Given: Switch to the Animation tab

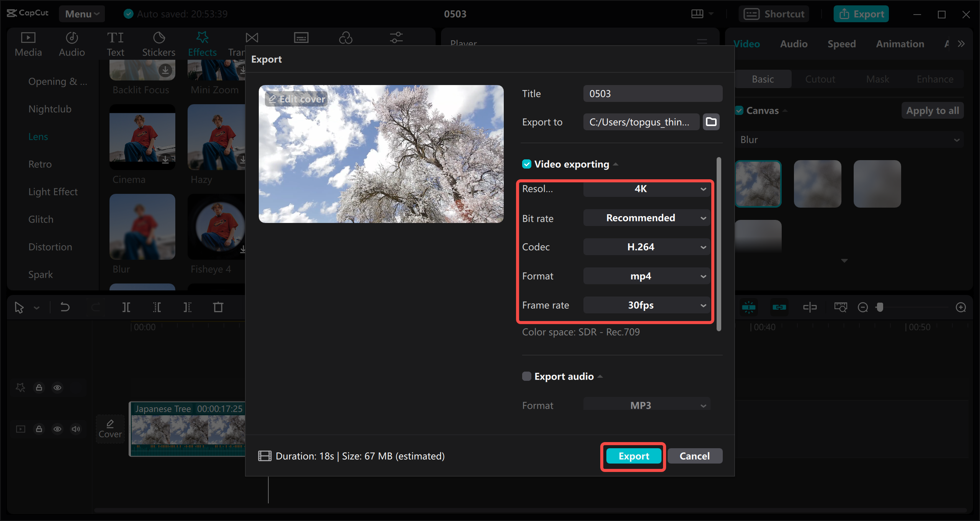Looking at the screenshot, I should click(900, 43).
